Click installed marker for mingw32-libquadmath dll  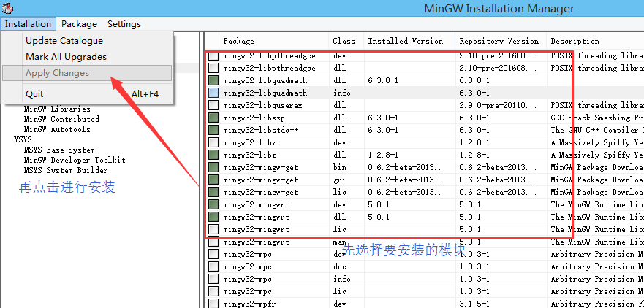point(213,80)
